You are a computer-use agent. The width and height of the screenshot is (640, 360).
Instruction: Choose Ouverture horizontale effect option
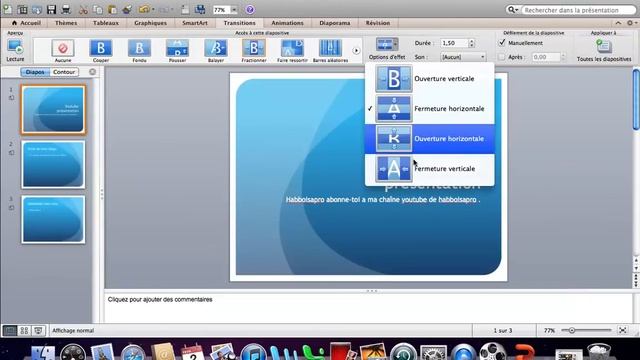click(430, 139)
